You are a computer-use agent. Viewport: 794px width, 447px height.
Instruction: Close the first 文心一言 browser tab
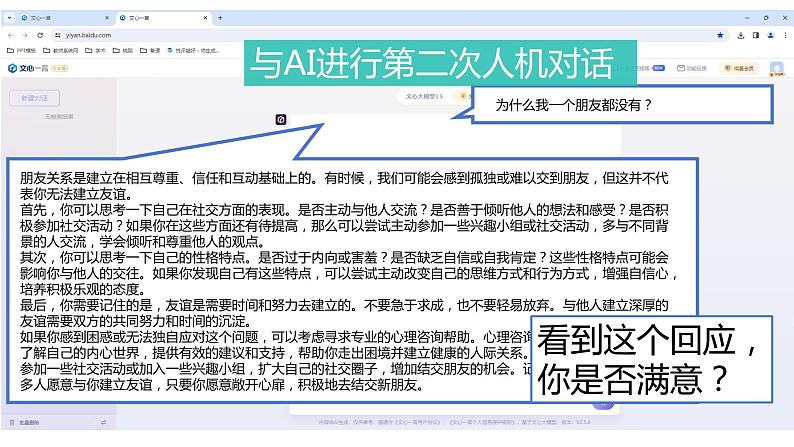pos(107,18)
